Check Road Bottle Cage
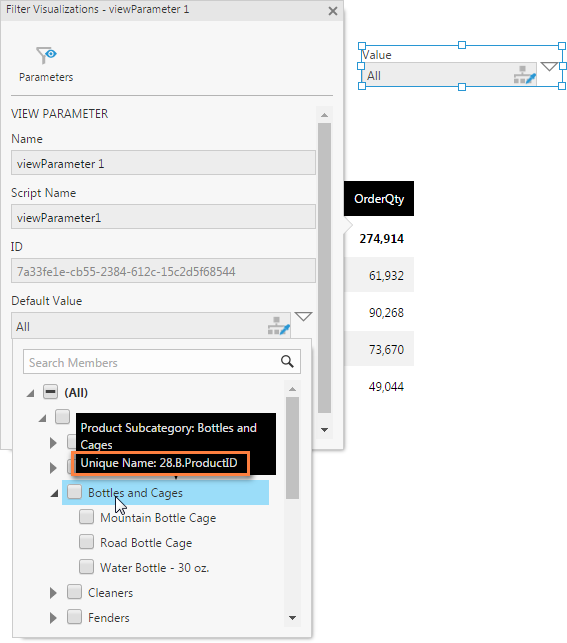The height and width of the screenshot is (643, 567). click(86, 542)
